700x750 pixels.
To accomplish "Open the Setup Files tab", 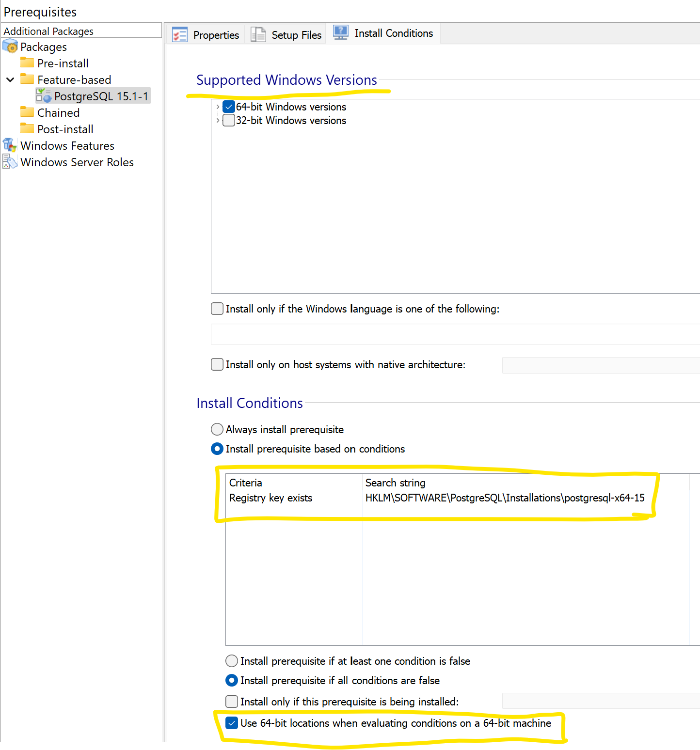I will coord(286,35).
